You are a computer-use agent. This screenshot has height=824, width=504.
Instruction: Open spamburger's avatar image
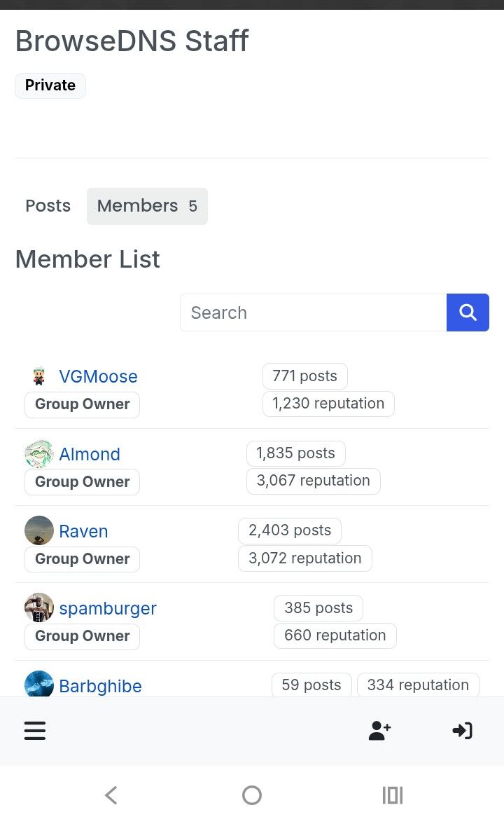39,608
